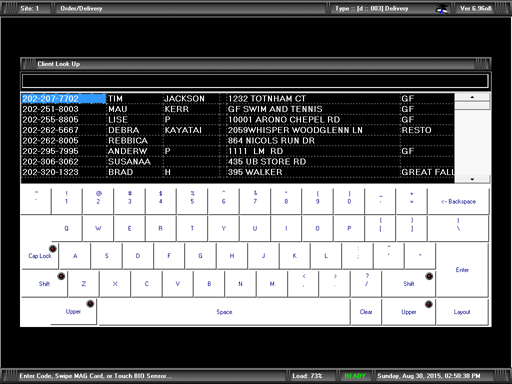Tap the number 7 key
This screenshot has height=384, width=512.
point(255,201)
